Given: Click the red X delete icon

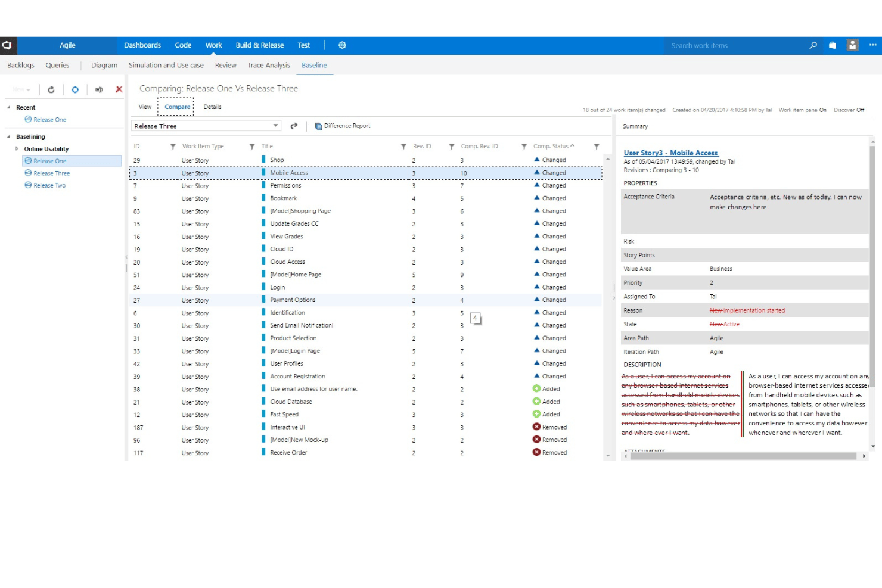Looking at the screenshot, I should click(x=119, y=89).
